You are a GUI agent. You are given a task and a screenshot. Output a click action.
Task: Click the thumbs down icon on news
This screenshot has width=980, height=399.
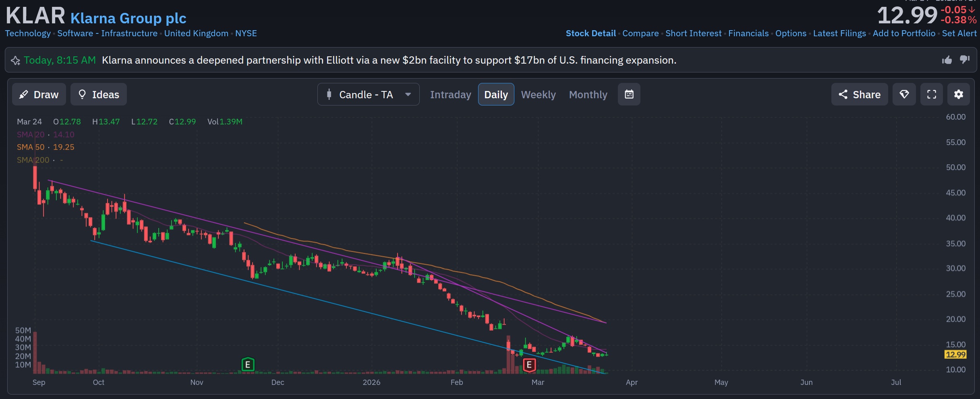pos(965,60)
